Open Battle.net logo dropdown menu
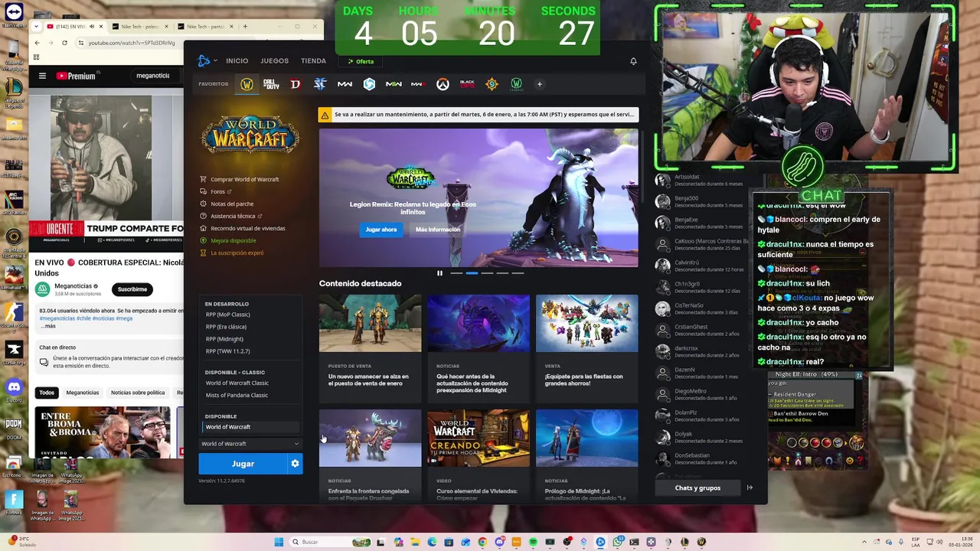The height and width of the screenshot is (551, 980). click(206, 61)
